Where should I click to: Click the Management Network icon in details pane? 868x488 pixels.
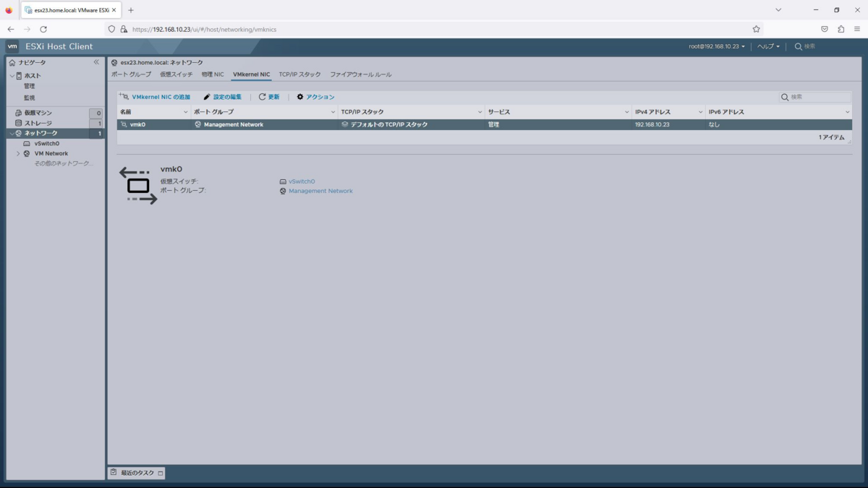click(x=283, y=191)
